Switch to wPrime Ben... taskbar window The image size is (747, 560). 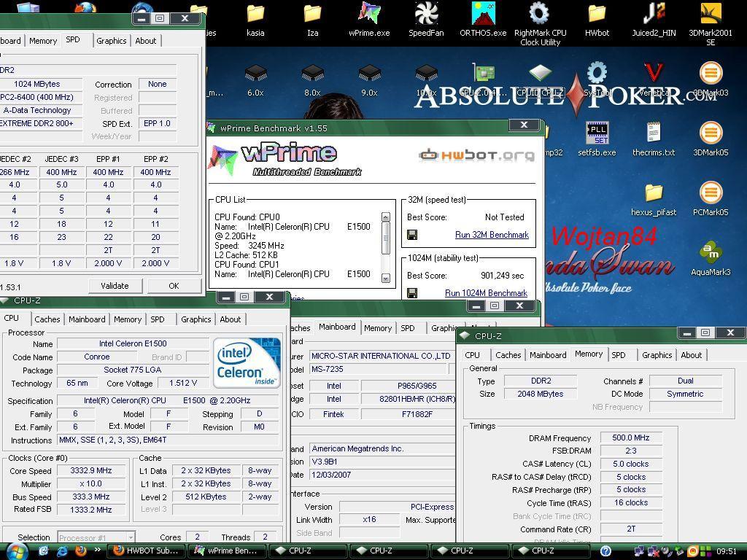coord(226,551)
